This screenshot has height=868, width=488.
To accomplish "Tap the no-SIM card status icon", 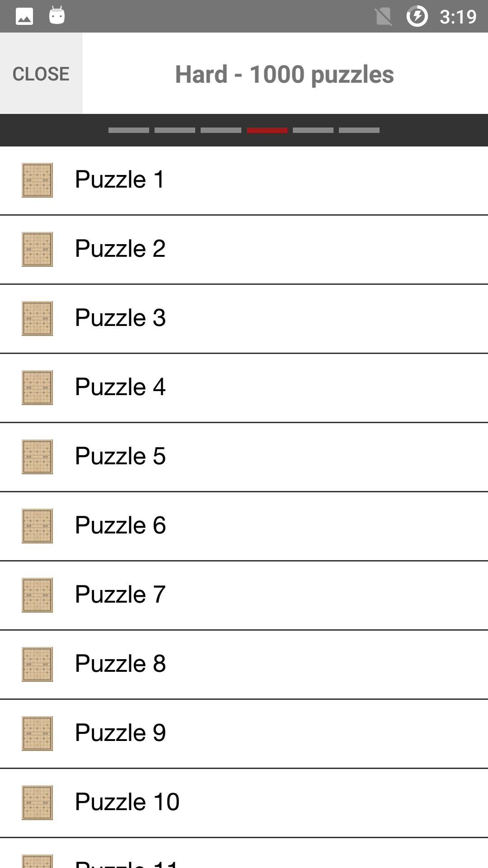I will (383, 17).
